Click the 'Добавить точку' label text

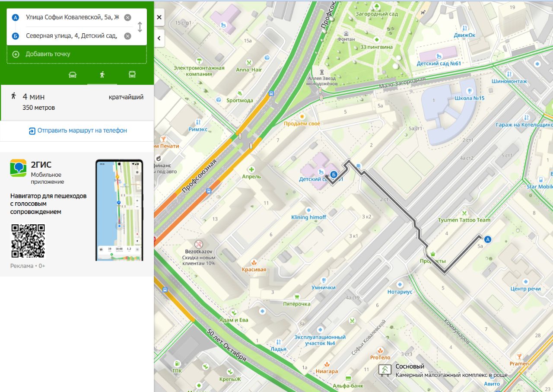(x=48, y=54)
